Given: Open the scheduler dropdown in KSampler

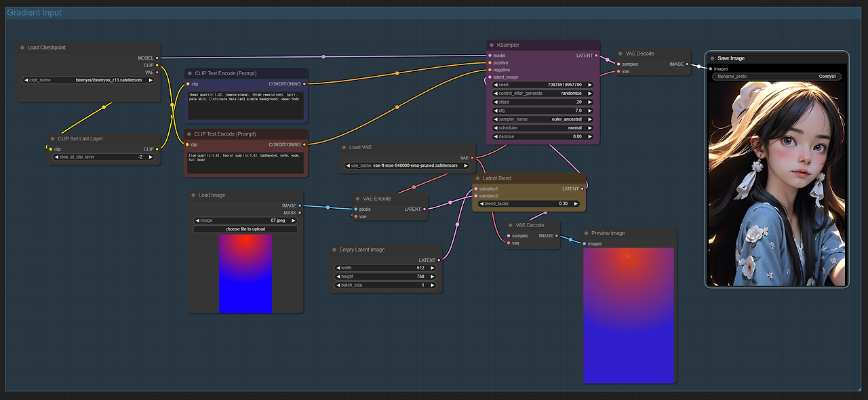Looking at the screenshot, I should (x=542, y=127).
